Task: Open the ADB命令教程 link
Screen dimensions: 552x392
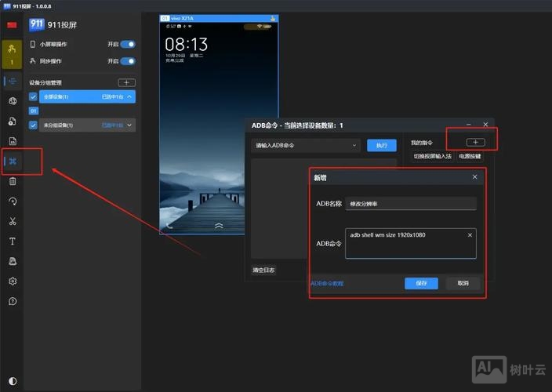Action: [x=327, y=283]
